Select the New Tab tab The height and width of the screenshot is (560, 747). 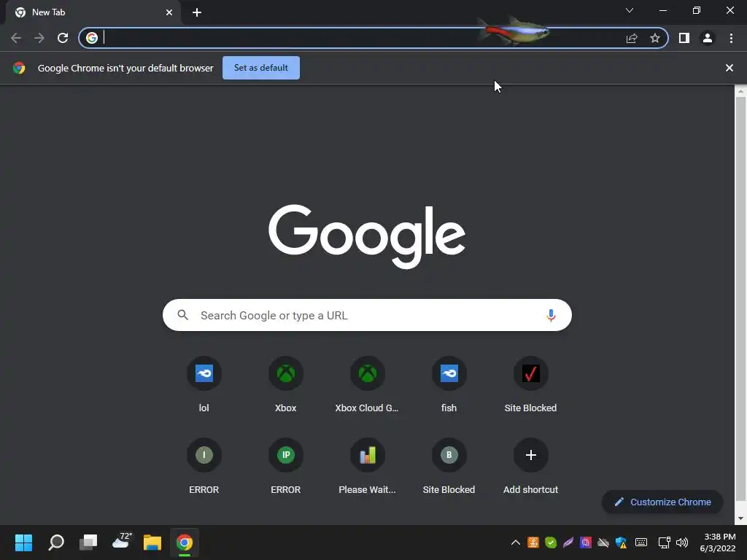(93, 12)
